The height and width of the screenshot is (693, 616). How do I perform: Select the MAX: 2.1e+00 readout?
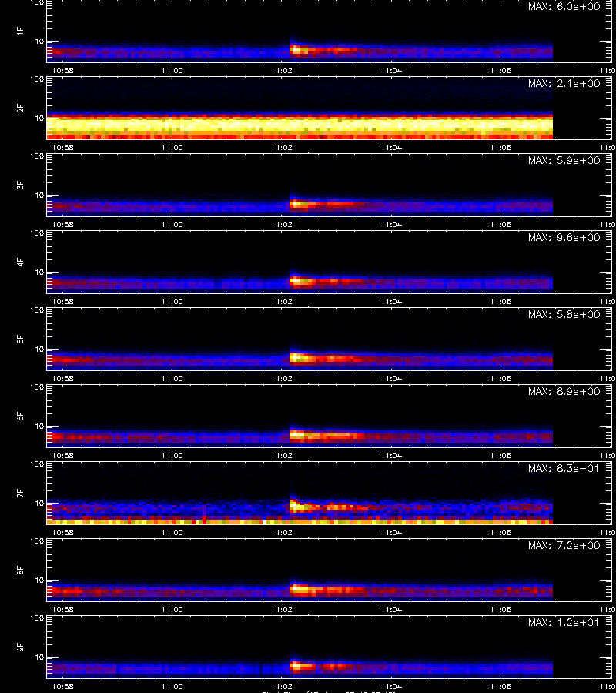point(564,83)
